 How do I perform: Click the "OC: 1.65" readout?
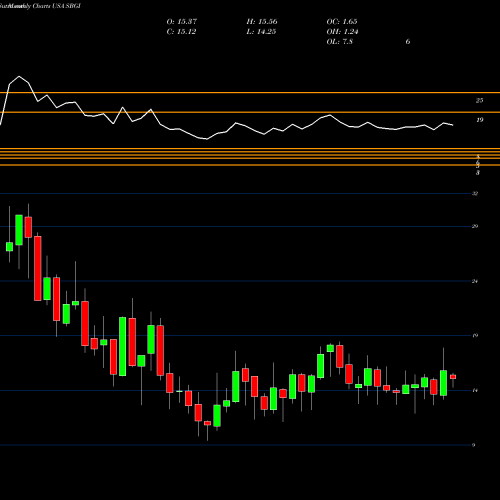click(342, 22)
